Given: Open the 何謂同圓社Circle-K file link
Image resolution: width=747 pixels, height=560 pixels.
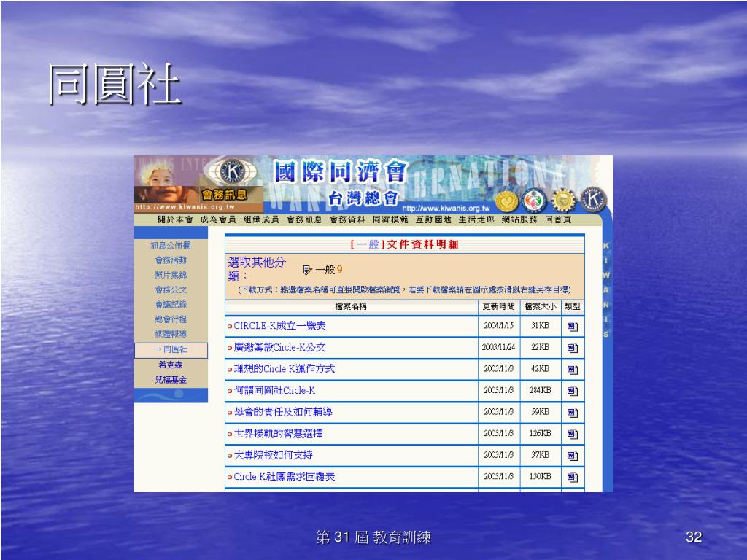Looking at the screenshot, I should click(x=274, y=391).
